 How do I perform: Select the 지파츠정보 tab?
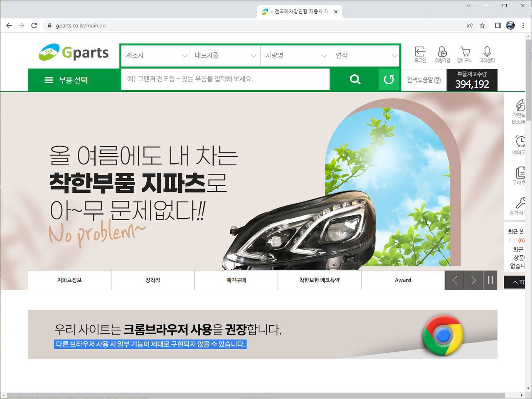tap(69, 280)
